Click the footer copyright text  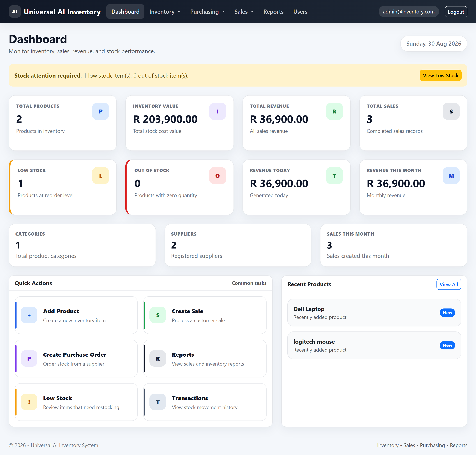[x=53, y=445]
